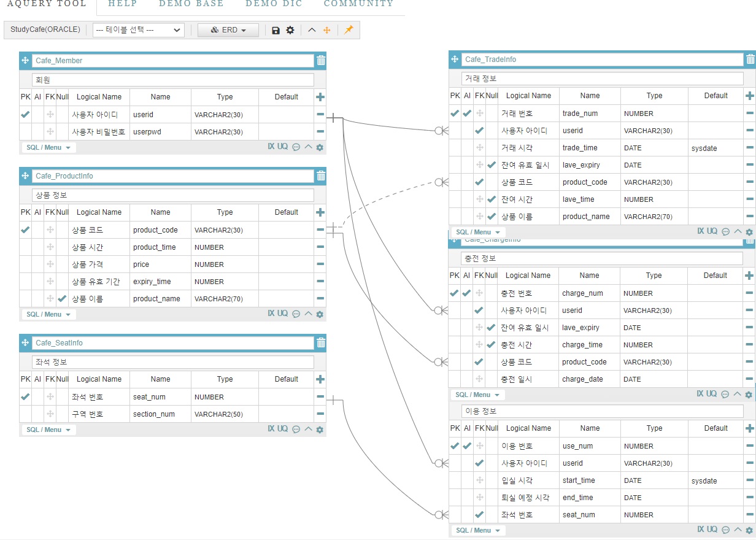Edit the 회원 logical name field
Image resolution: width=756 pixels, height=540 pixels.
click(x=173, y=80)
